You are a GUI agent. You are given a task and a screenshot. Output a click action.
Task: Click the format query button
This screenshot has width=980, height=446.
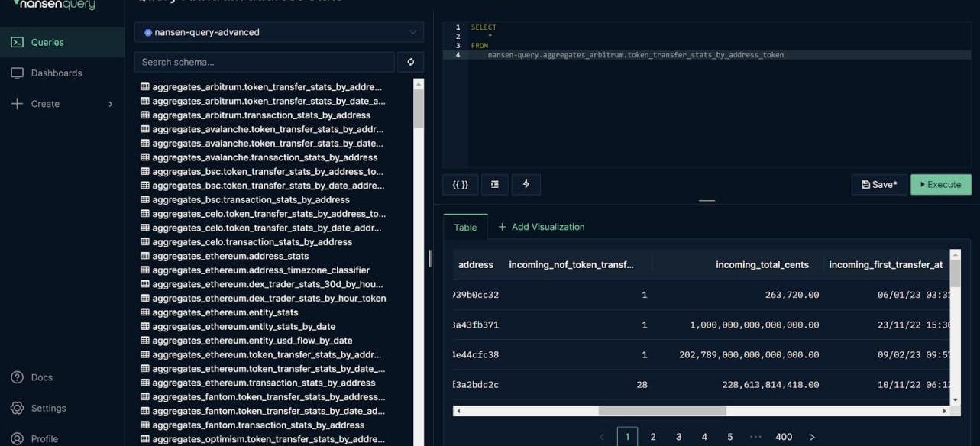(x=495, y=184)
